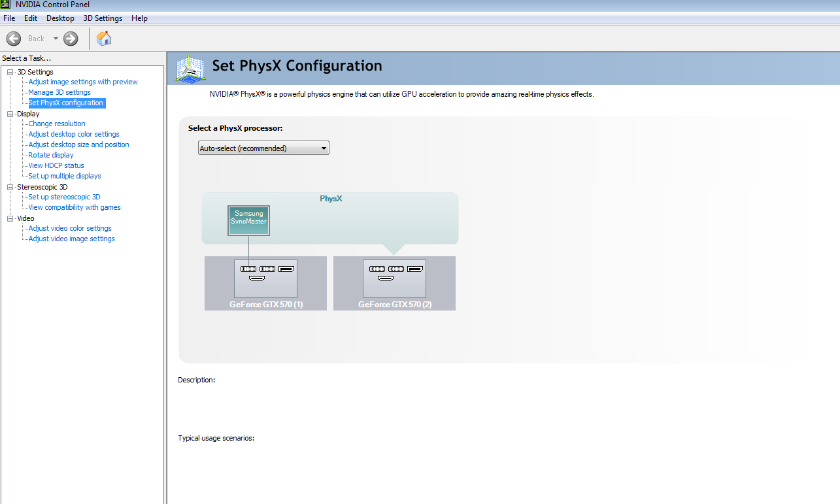The height and width of the screenshot is (504, 840).
Task: Open the 3D Settings menu
Action: [x=103, y=18]
